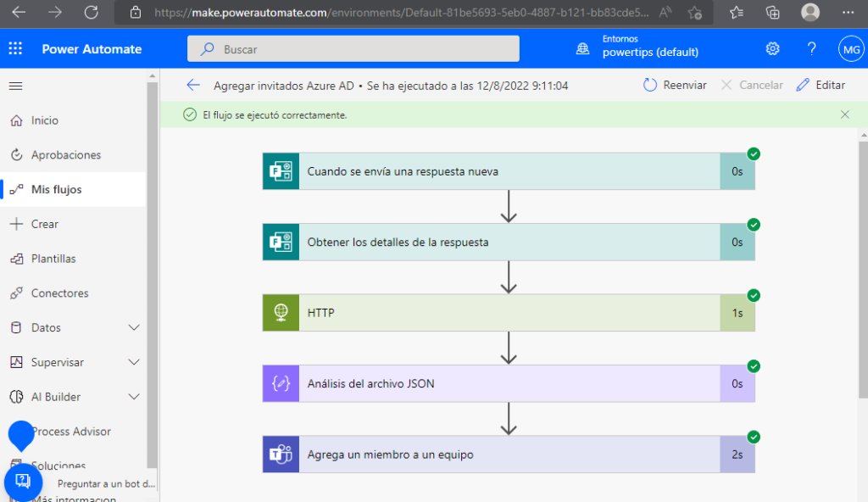Open Power Automate settings via the gear icon
This screenshot has width=868, height=502.
click(x=772, y=48)
